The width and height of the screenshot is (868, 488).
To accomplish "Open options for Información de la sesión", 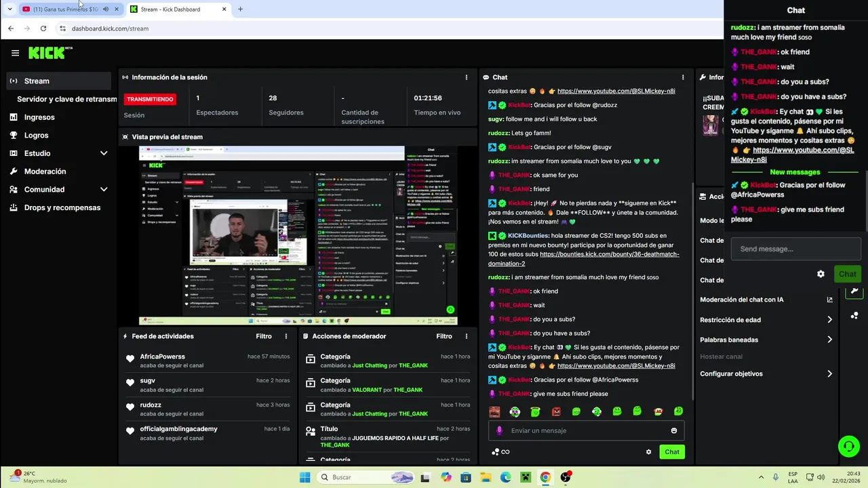I will click(467, 77).
